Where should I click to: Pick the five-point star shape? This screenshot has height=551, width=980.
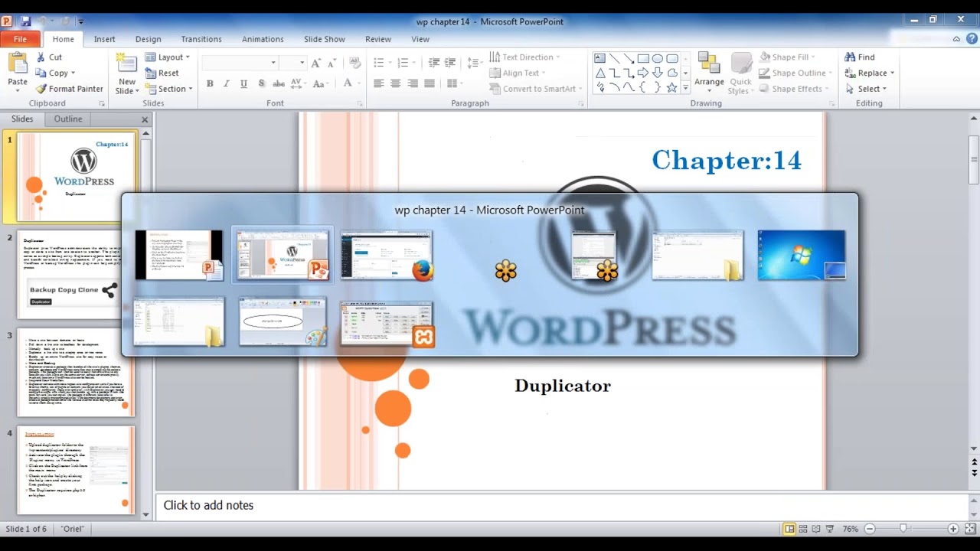pos(671,87)
